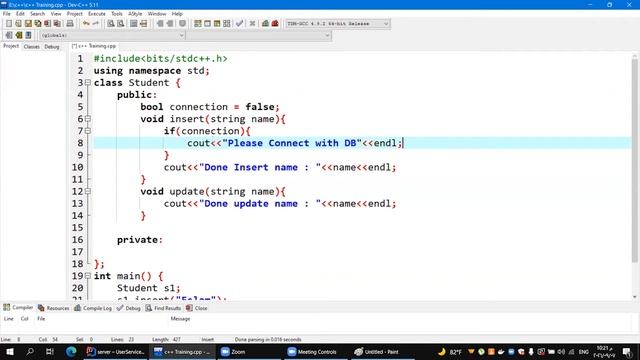The image size is (640, 360).
Task: Open the Execute menu
Action: click(97, 13)
